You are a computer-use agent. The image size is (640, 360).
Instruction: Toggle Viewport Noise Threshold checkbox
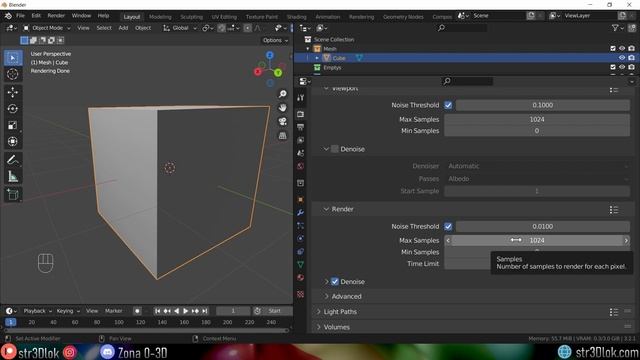pyautogui.click(x=448, y=105)
